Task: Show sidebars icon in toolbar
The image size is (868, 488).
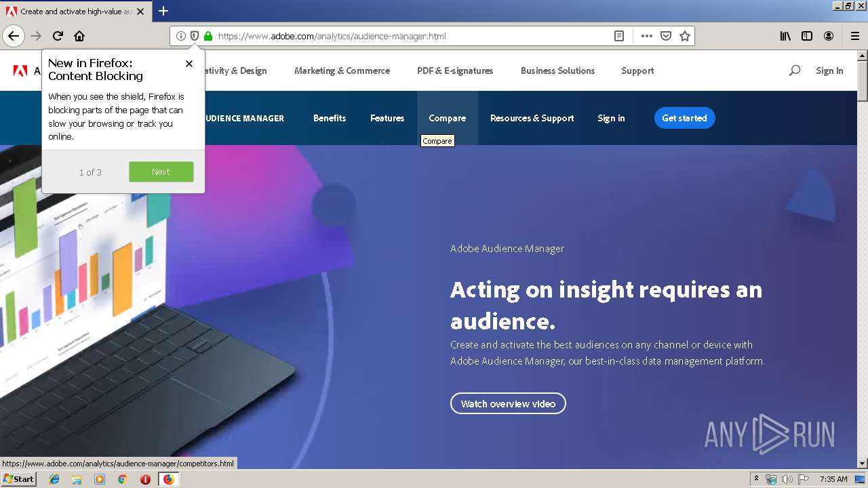Action: [807, 36]
